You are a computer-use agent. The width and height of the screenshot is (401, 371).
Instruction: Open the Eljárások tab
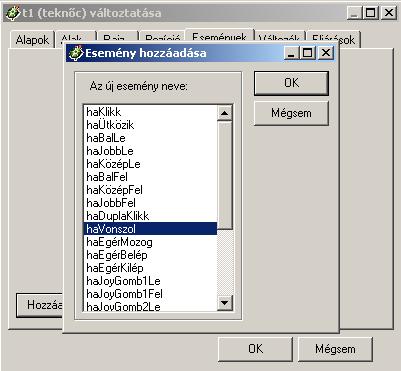click(333, 39)
